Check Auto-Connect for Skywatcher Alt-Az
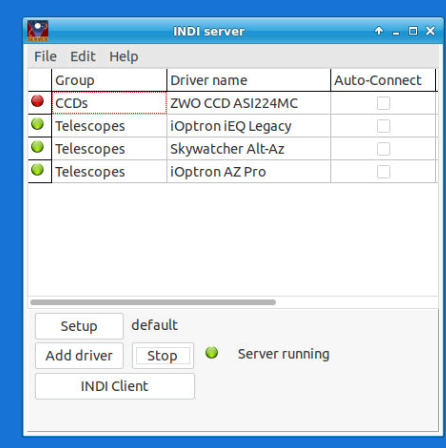 point(383,149)
